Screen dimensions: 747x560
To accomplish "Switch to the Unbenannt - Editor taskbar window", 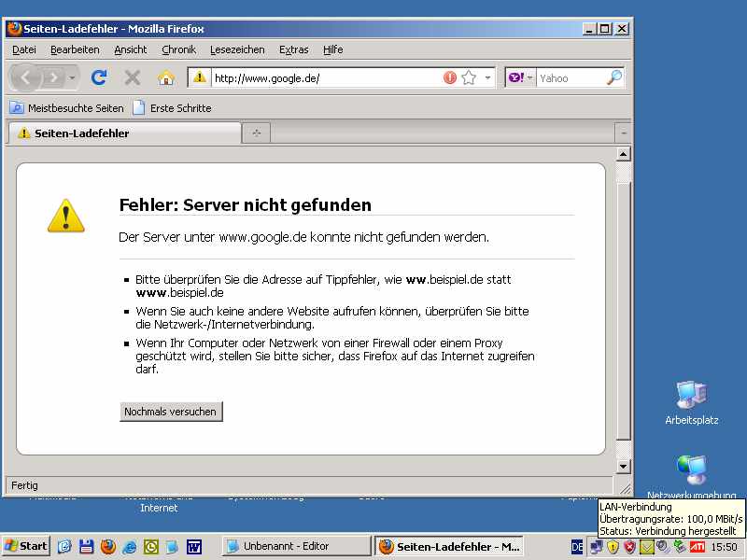I will (296, 546).
